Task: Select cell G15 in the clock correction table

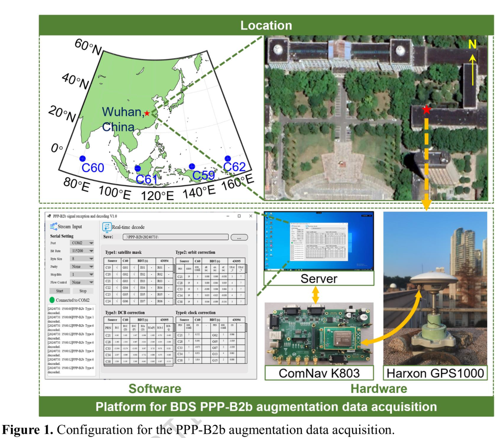Action: click(x=215, y=360)
